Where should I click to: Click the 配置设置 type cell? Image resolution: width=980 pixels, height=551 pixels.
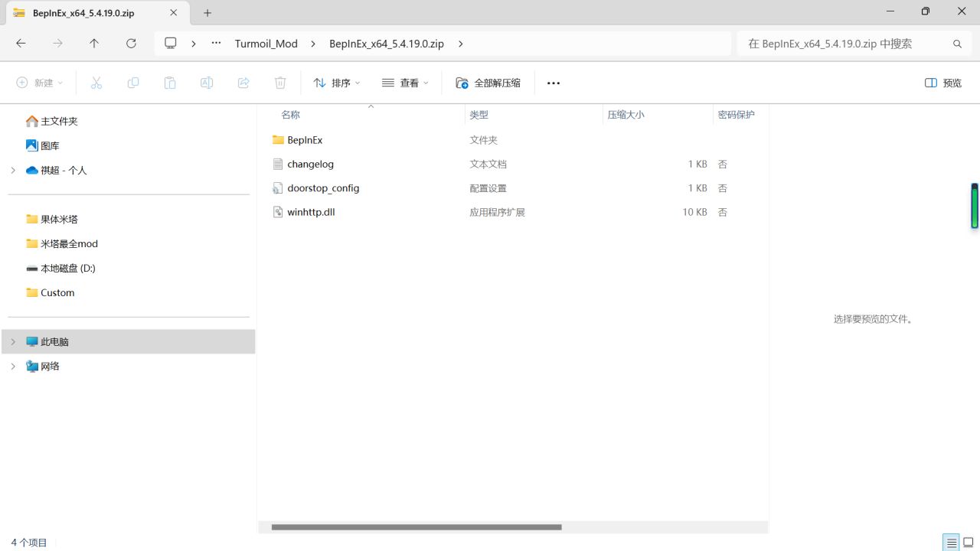coord(488,188)
